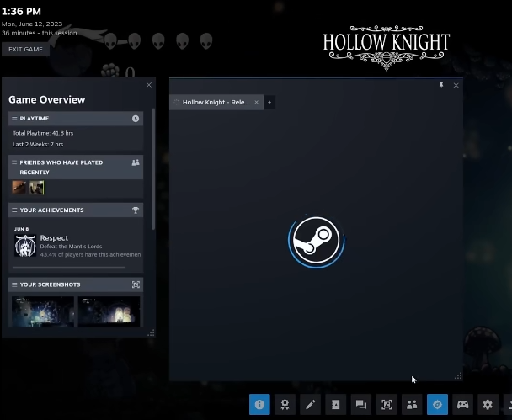The height and width of the screenshot is (420, 512).
Task: Open the Settings gear icon in toolbar
Action: tap(488, 404)
